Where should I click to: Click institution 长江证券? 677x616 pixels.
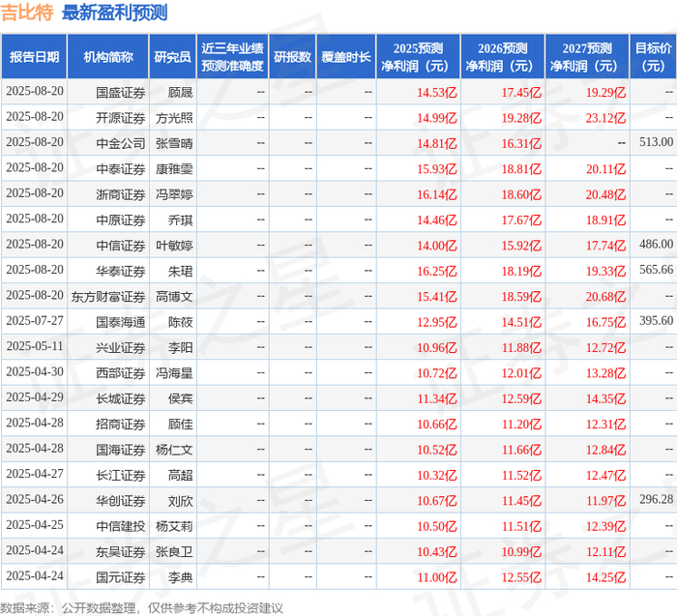pyautogui.click(x=121, y=475)
